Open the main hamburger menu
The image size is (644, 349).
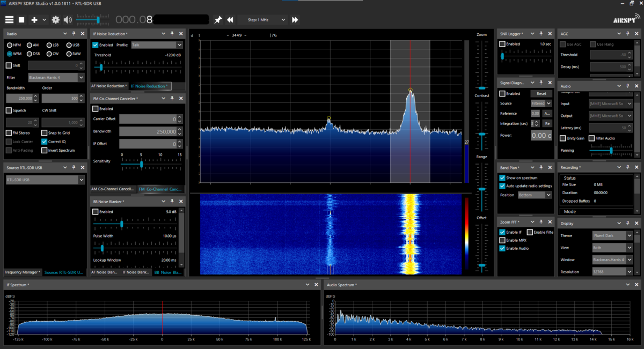9,20
